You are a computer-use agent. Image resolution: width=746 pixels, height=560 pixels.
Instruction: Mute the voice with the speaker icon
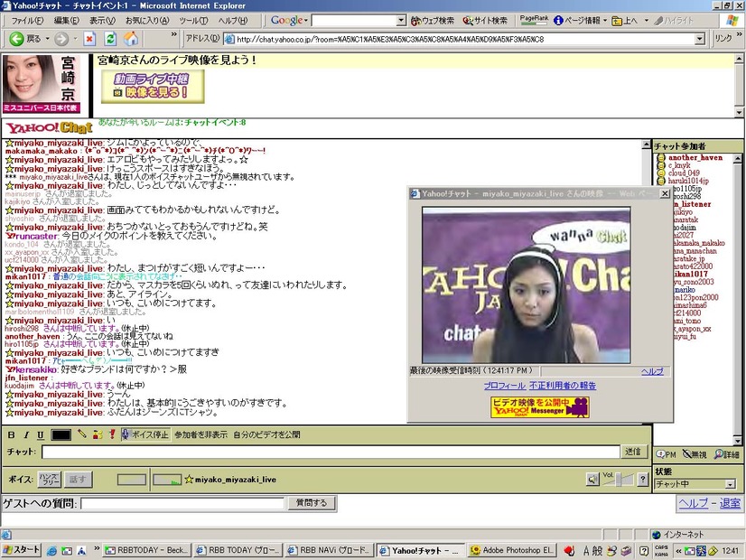point(592,479)
